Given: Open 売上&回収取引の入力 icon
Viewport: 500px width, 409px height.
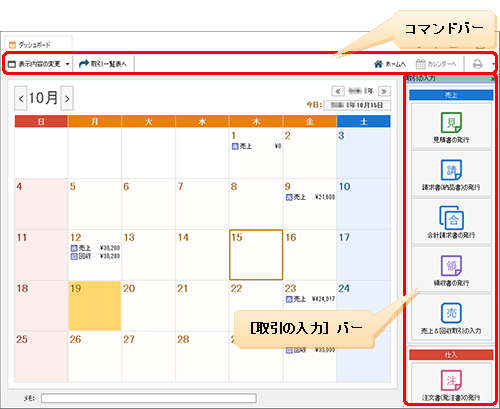Looking at the screenshot, I should 451,317.
